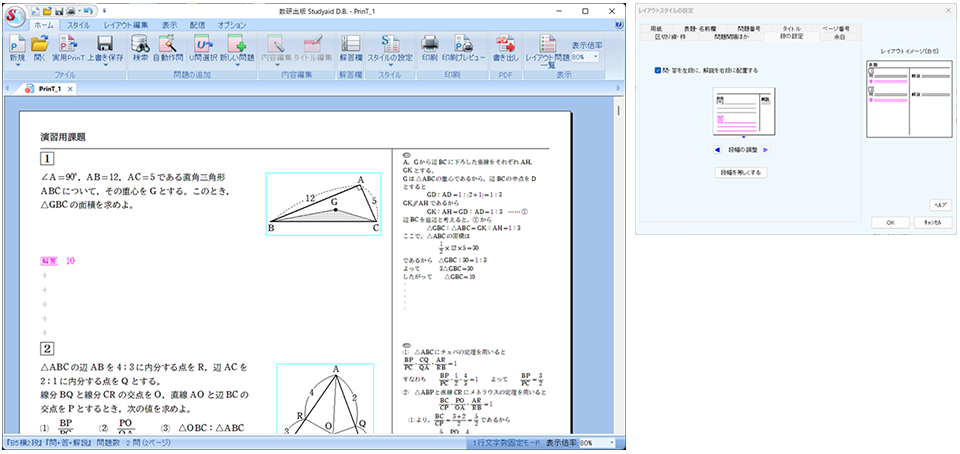
Task: Click quick-access open folder icon in title bar
Action: pos(47,11)
